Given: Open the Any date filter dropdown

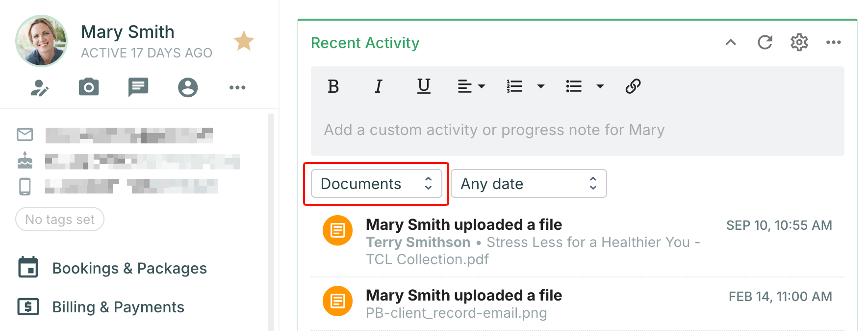Looking at the screenshot, I should click(528, 184).
